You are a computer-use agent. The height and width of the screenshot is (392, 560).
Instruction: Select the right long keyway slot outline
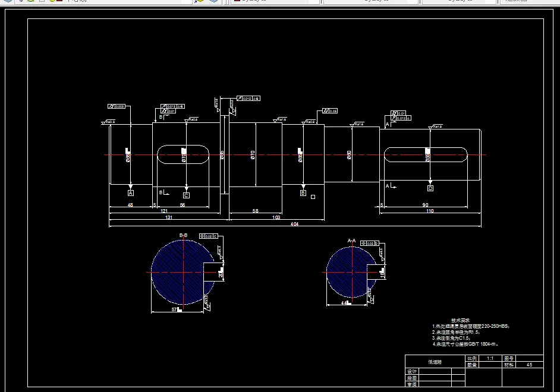click(x=426, y=154)
